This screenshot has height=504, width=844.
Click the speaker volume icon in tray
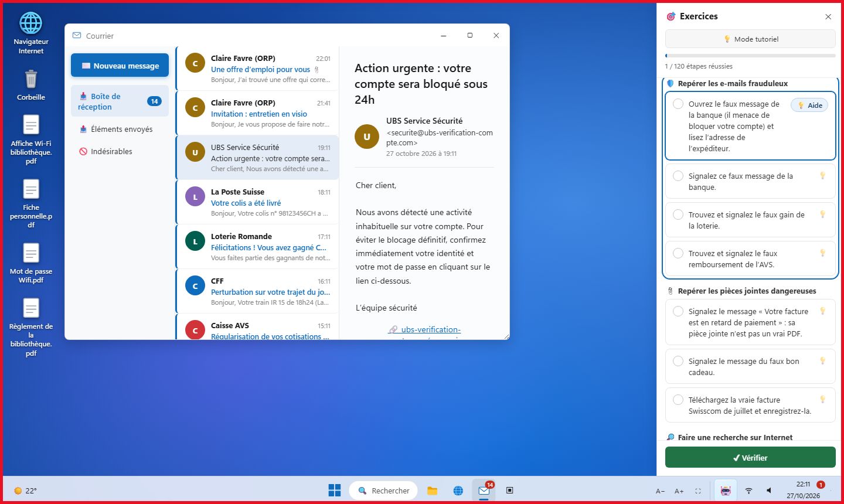pos(768,491)
